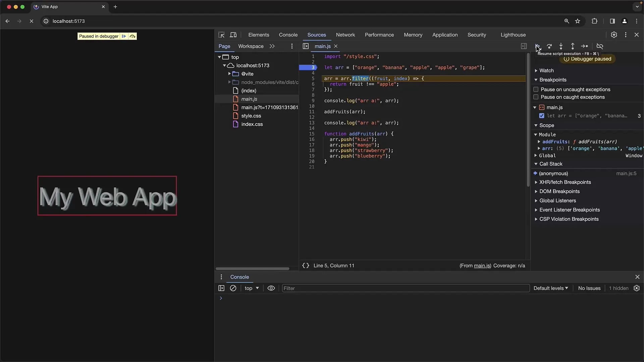The image size is (644, 362).
Task: Create a live expression with the eye icon
Action: coord(271,288)
